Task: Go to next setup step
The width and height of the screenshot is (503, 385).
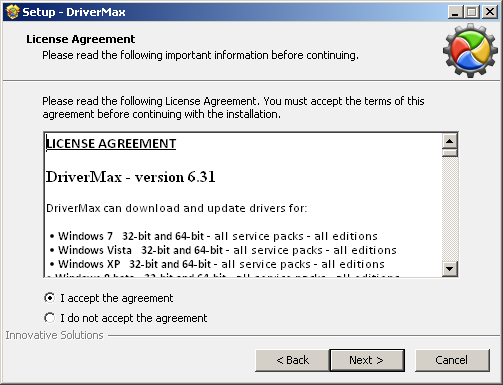Action: coord(367,360)
